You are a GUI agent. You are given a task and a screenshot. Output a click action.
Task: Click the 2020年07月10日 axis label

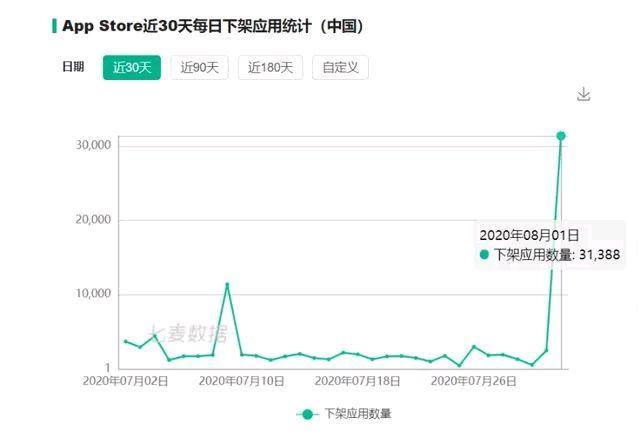coord(242,381)
